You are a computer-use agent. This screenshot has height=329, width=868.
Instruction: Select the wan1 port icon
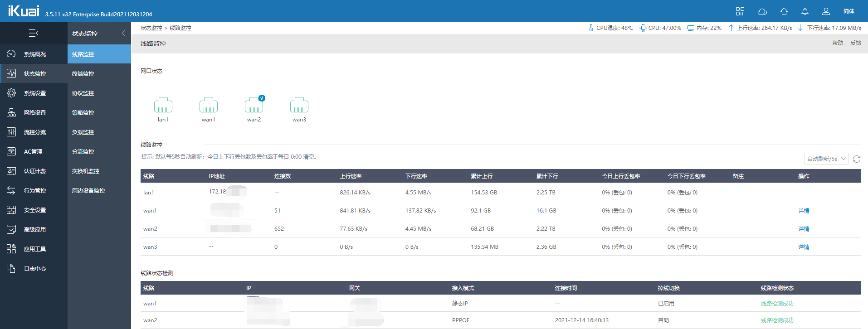[x=209, y=105]
